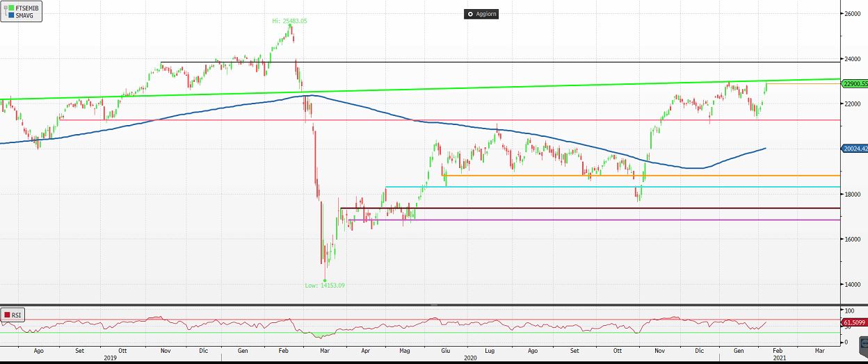
Task: Click the 2019 year label
Action: click(110, 358)
